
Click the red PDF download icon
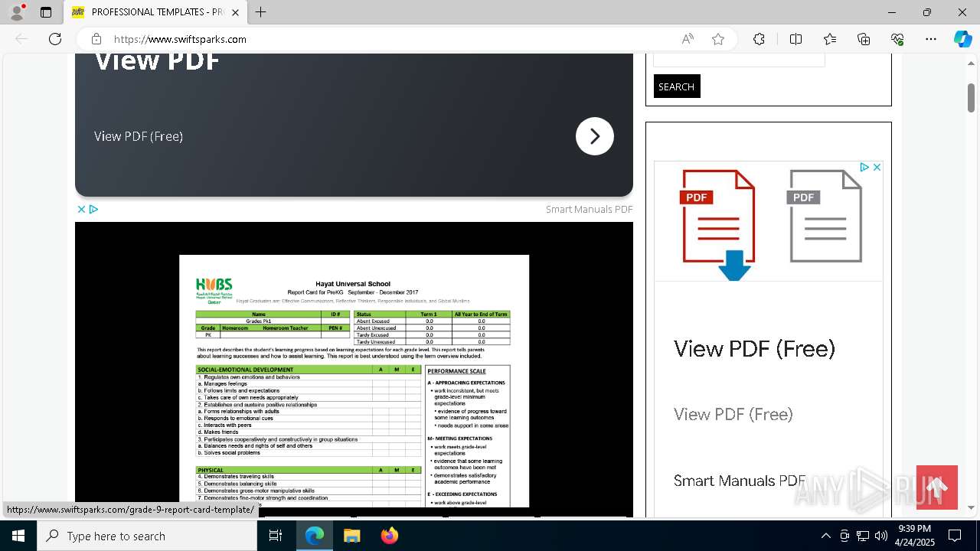click(x=718, y=224)
